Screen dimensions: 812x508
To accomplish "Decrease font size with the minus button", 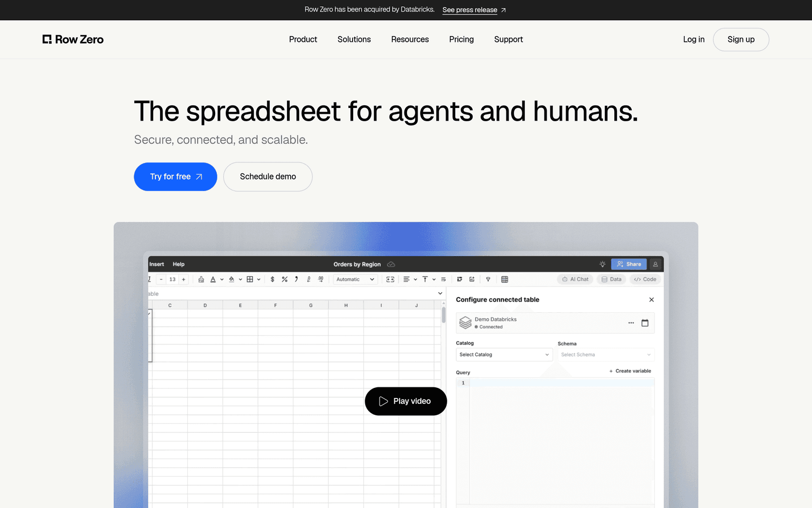I will point(161,279).
